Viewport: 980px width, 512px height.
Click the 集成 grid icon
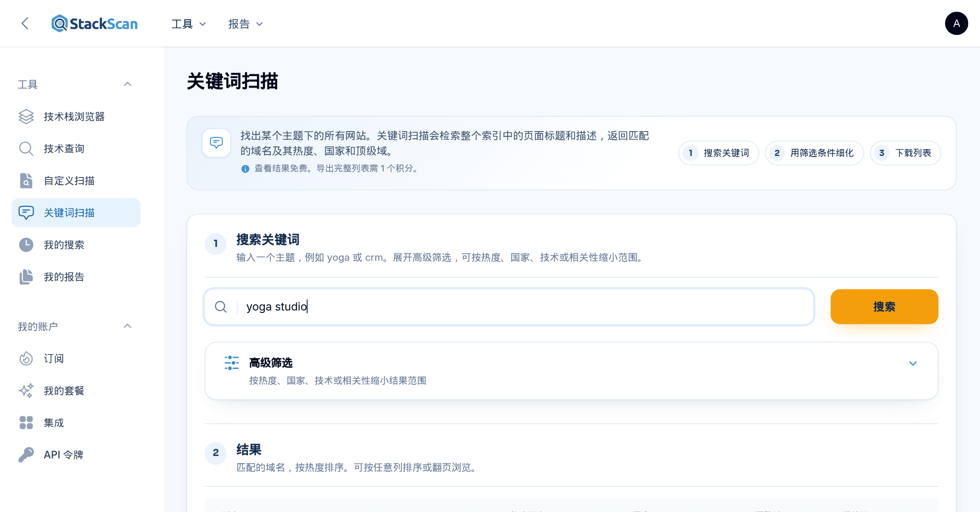pos(26,423)
